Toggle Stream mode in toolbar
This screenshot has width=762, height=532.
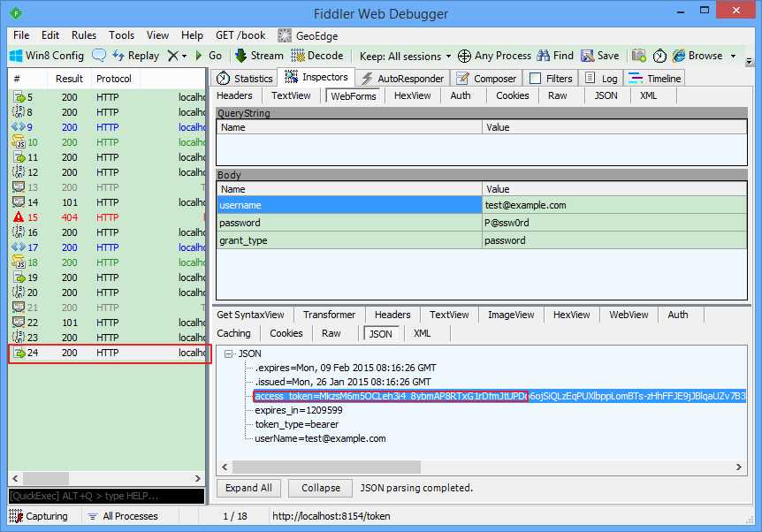259,56
